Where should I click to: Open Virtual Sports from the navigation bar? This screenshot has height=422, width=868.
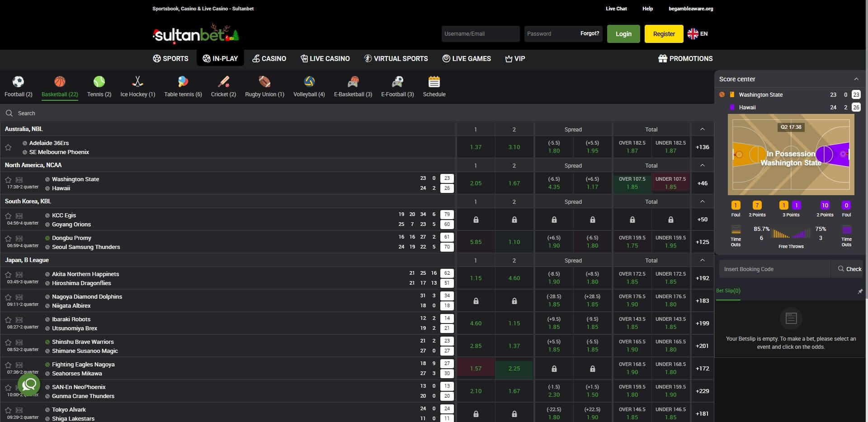(x=396, y=58)
